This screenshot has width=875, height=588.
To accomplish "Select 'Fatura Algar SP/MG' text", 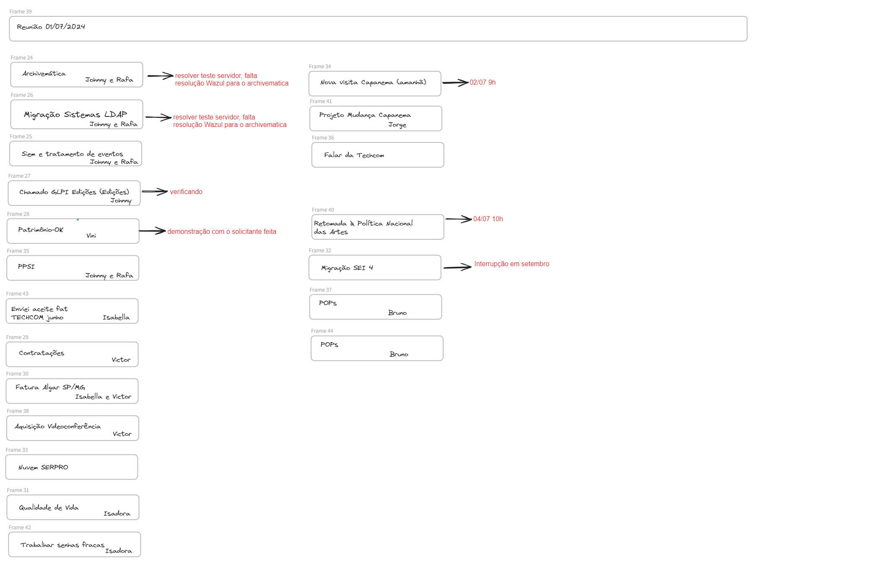I will (x=50, y=387).
